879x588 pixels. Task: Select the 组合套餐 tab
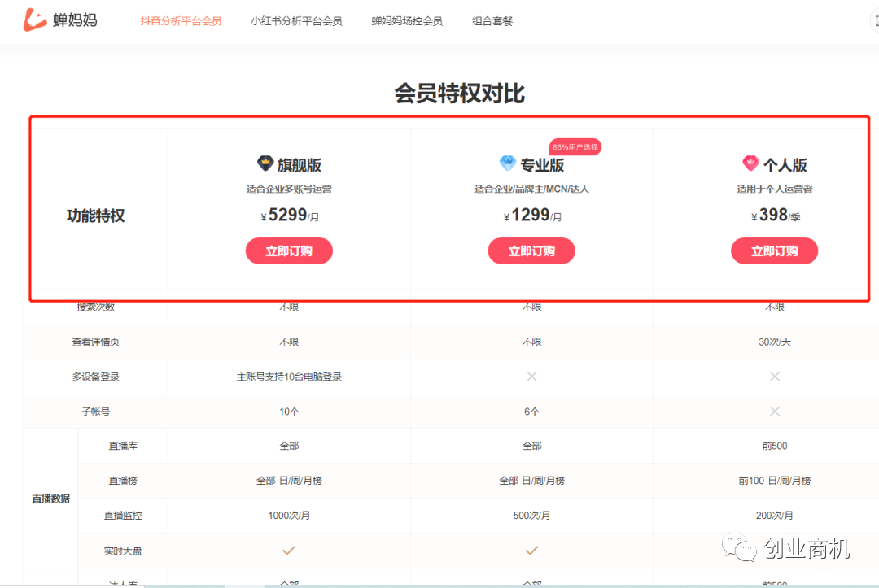coord(492,21)
